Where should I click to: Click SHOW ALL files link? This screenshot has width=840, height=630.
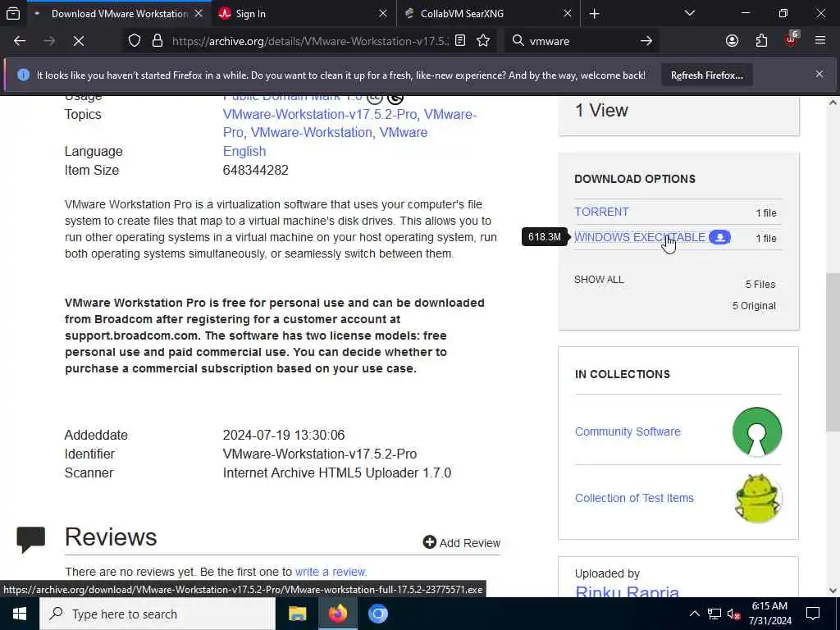click(x=599, y=280)
